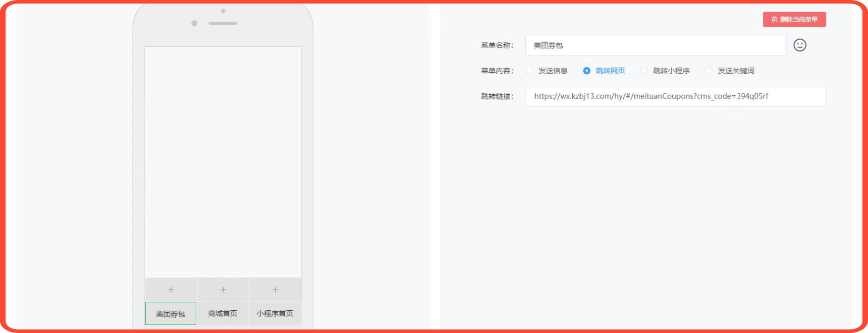
Task: Click the 菜单名称 label text
Action: pyautogui.click(x=497, y=45)
